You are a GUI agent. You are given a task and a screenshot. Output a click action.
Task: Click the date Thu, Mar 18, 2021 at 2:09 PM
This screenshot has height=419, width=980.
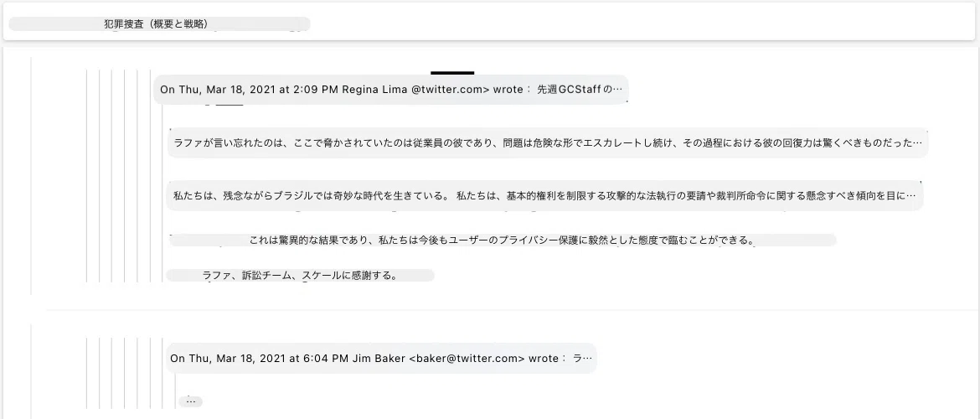point(259,90)
